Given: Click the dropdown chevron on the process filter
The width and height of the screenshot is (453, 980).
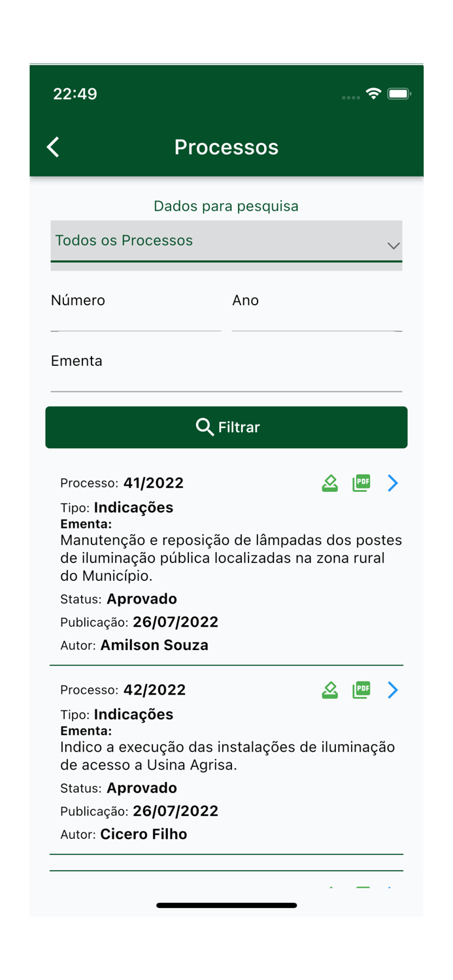Looking at the screenshot, I should [393, 246].
